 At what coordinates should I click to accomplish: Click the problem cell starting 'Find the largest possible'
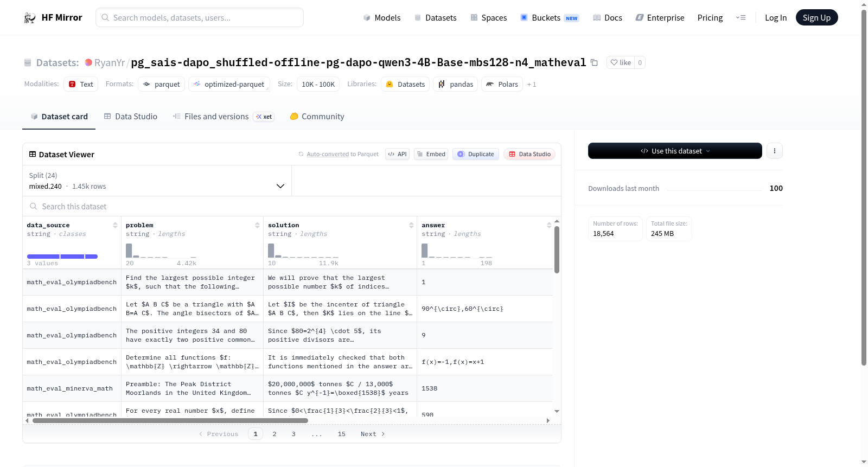(192, 282)
